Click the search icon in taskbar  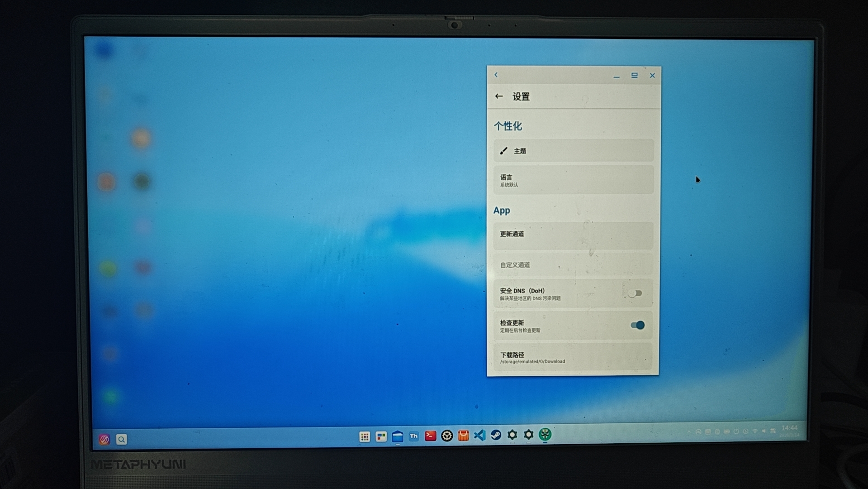(121, 439)
